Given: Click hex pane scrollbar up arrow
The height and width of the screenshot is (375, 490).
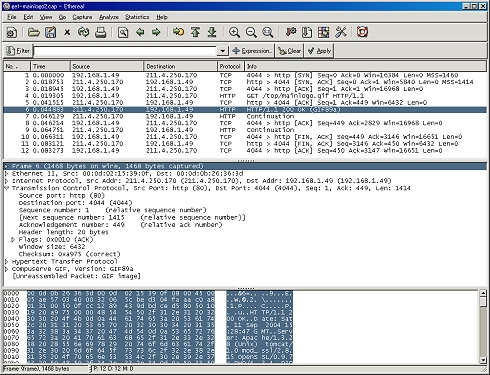Looking at the screenshot, I should pyautogui.click(x=483, y=293).
